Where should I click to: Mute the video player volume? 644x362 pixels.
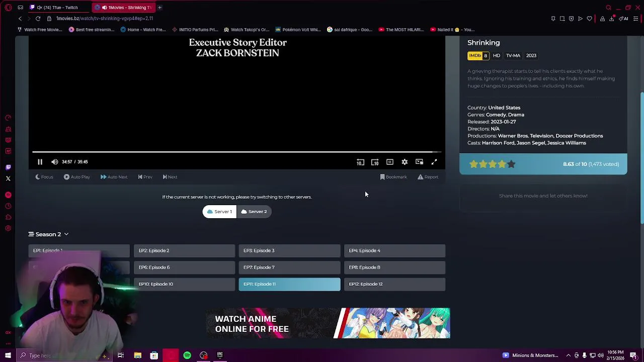pos(54,162)
